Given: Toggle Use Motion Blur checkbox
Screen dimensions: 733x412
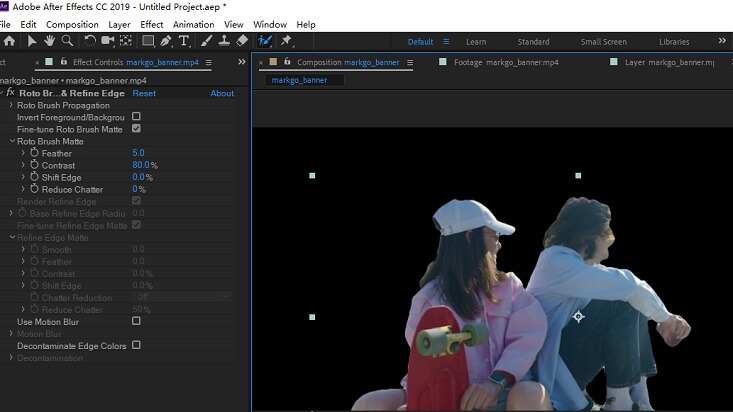Looking at the screenshot, I should (136, 321).
